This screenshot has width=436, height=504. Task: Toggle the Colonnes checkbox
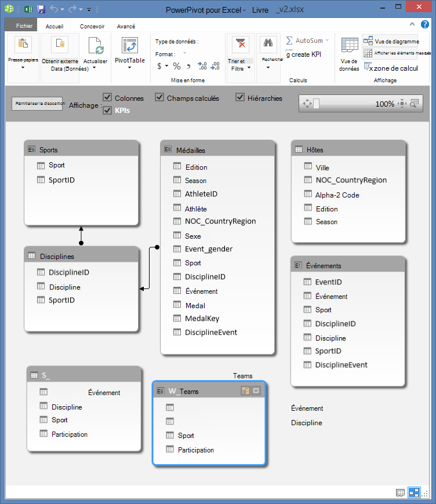coord(107,97)
